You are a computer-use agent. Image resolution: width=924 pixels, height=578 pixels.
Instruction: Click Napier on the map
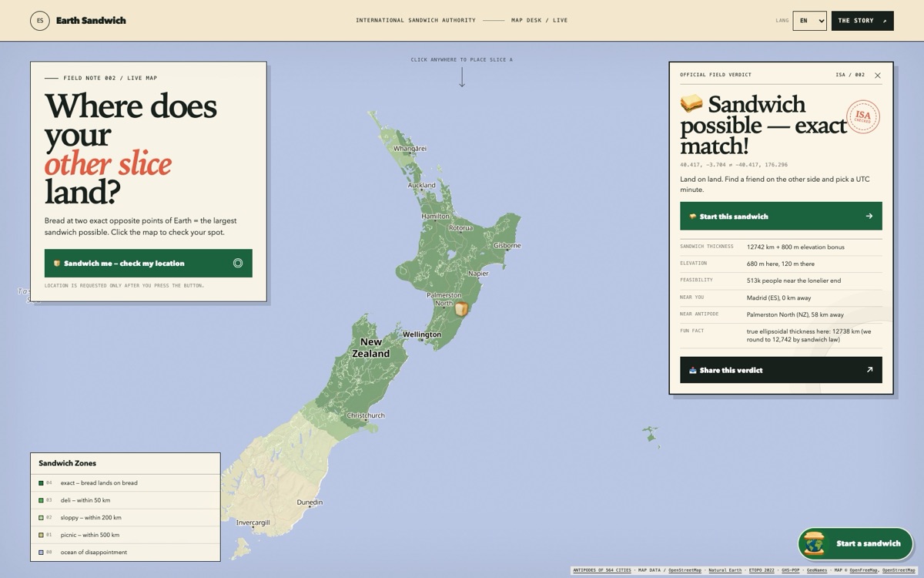(x=478, y=274)
